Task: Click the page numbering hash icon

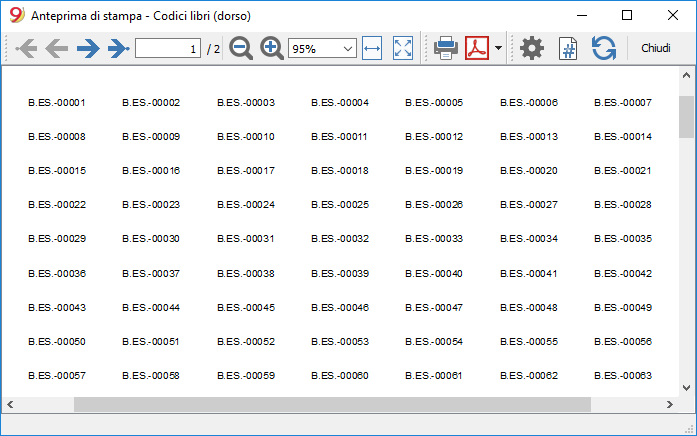Action: pos(568,48)
